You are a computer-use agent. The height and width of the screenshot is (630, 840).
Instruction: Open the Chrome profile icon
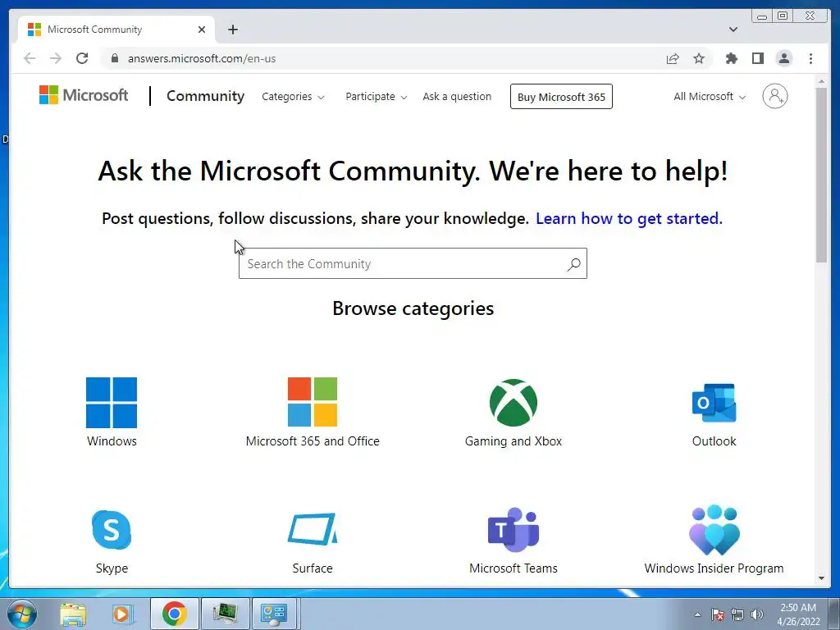coord(783,58)
